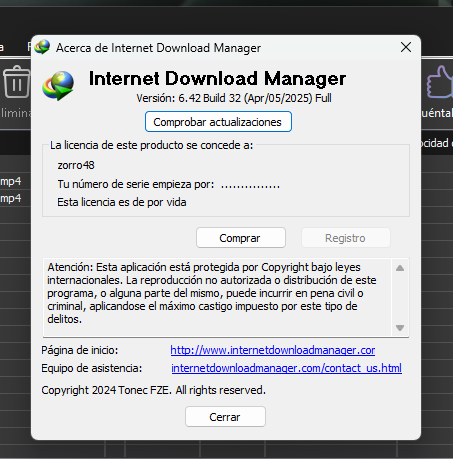Select the licensee name zorro48
This screenshot has height=459, width=453.
coord(76,165)
